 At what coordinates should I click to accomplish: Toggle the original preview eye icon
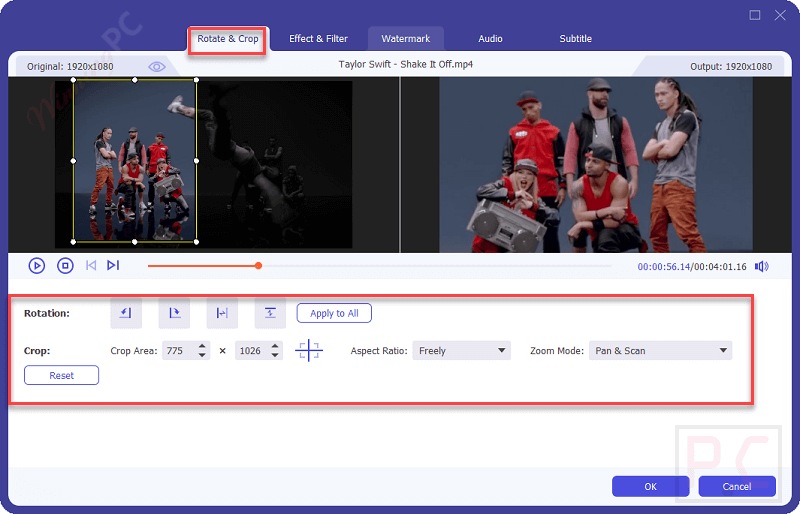[157, 67]
